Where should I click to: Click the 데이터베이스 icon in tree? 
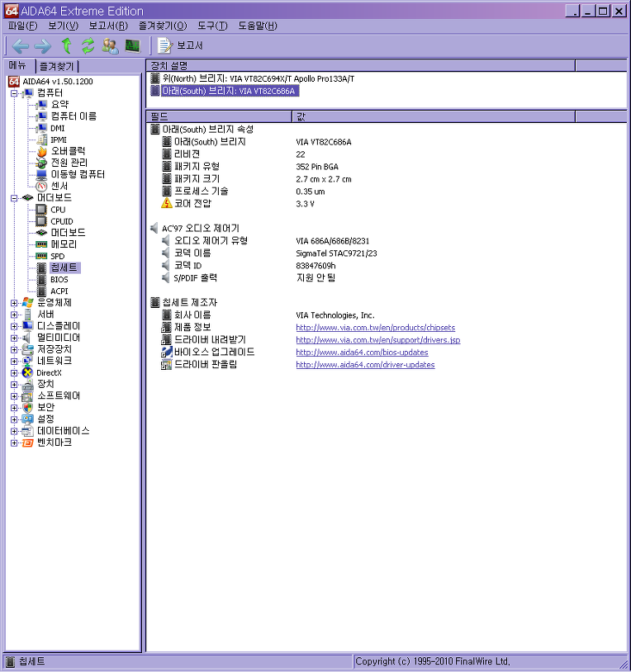click(27, 431)
